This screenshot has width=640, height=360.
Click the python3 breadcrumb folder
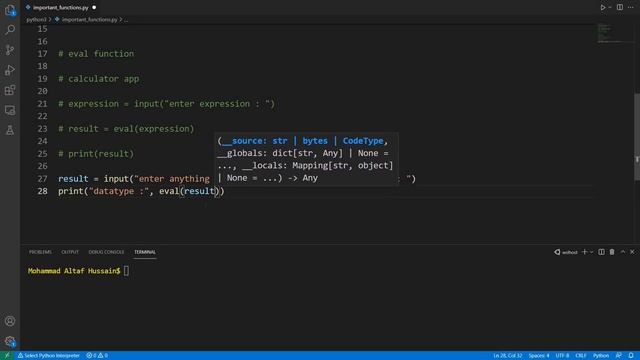[36, 20]
